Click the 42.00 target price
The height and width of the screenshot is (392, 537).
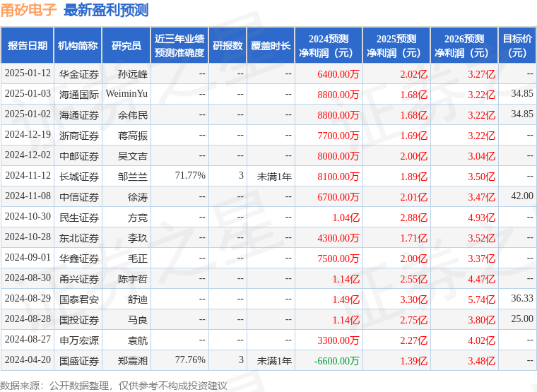click(x=522, y=196)
